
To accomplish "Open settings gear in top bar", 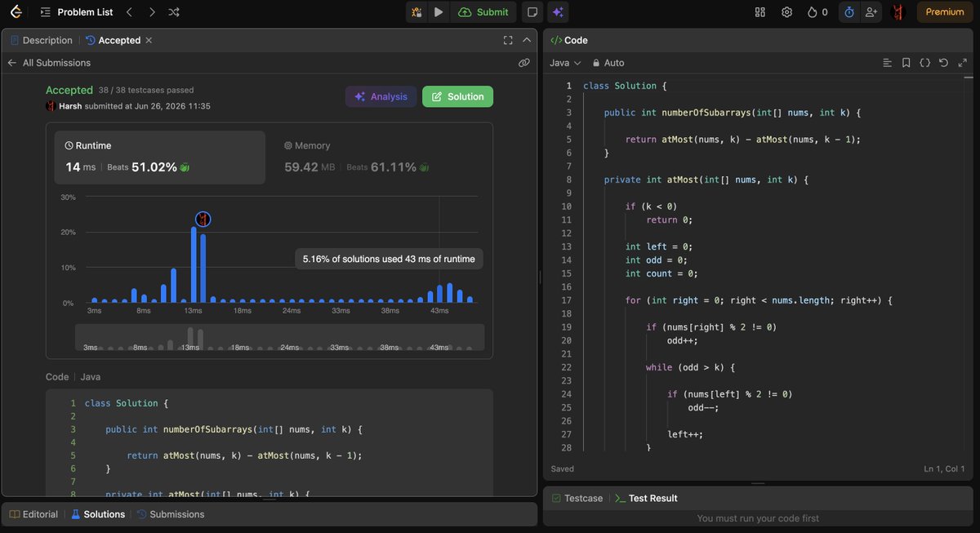I will click(x=786, y=12).
